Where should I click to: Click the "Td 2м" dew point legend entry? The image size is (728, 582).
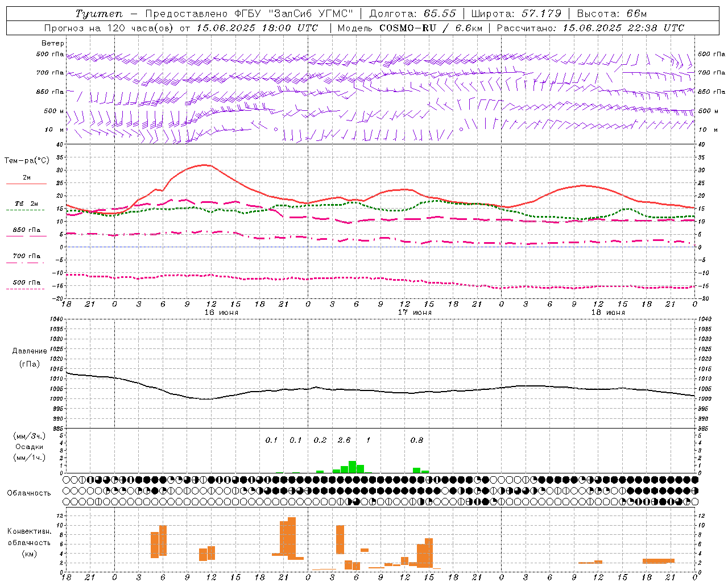coord(27,203)
